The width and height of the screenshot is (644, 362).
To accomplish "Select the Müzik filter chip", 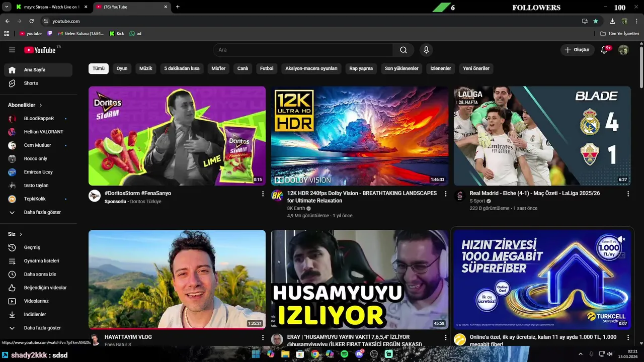I will [146, 68].
